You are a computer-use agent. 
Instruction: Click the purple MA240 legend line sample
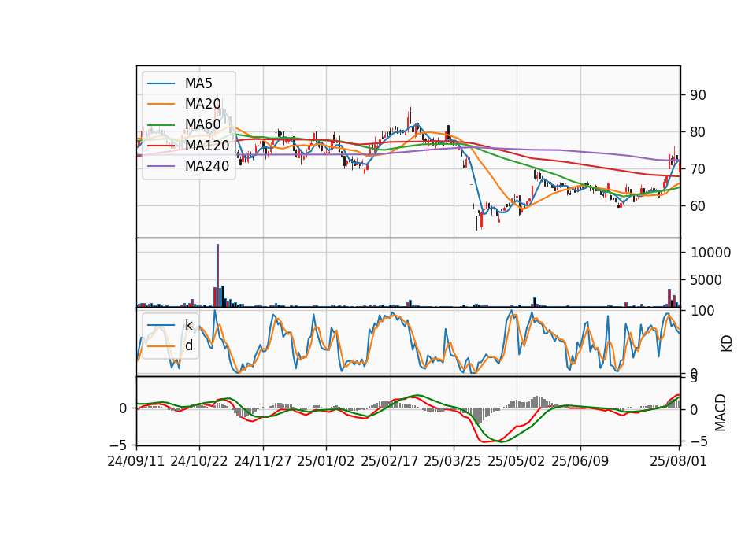point(161,166)
